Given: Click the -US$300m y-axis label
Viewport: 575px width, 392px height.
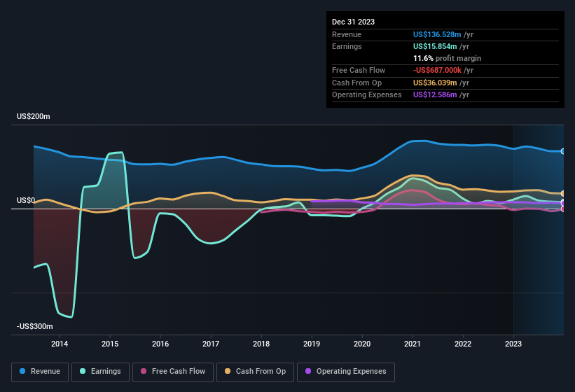Looking at the screenshot, I should [x=35, y=326].
